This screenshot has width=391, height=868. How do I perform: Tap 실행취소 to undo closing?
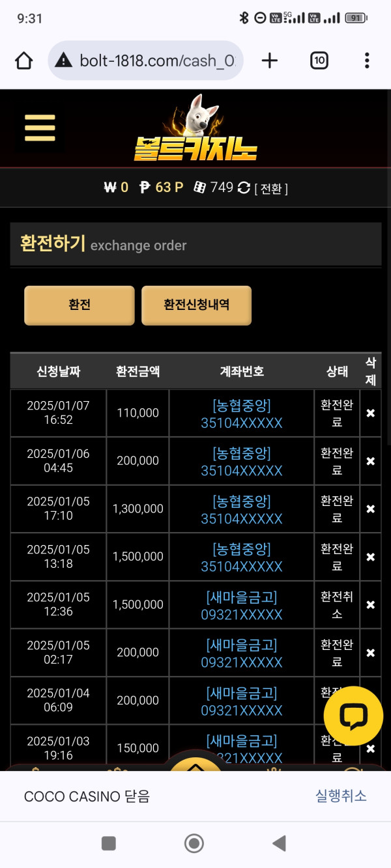point(341,796)
